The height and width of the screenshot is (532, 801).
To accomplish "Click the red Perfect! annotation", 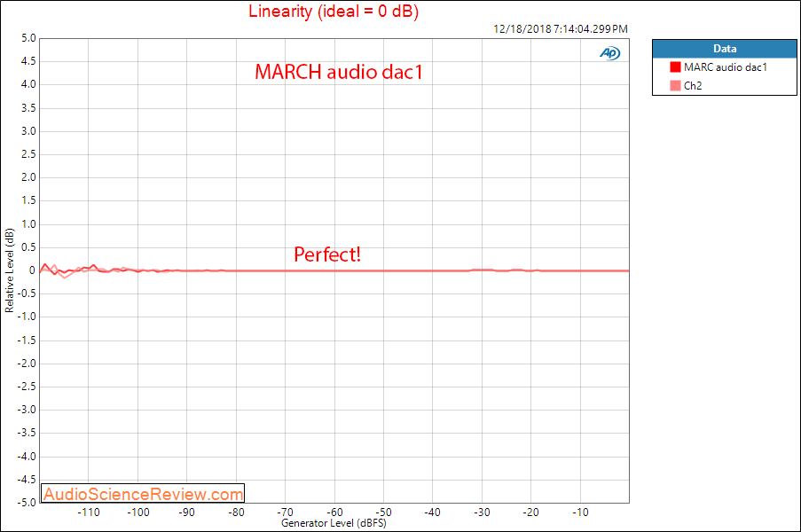I will pyautogui.click(x=327, y=254).
